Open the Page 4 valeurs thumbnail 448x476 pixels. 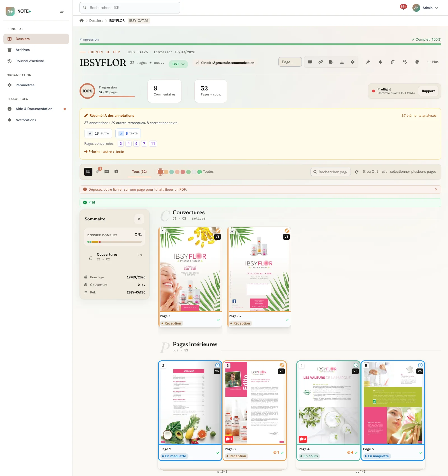coord(328,403)
